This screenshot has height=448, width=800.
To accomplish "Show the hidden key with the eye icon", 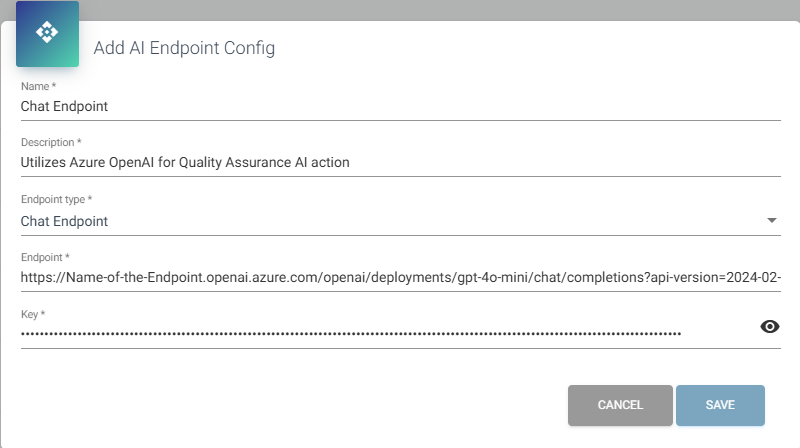I will [770, 327].
